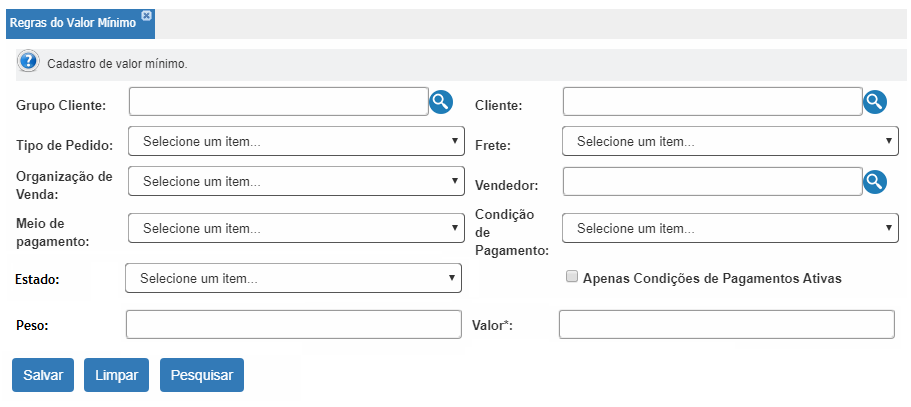Image resolution: width=911 pixels, height=407 pixels.
Task: Select the Estado dropdown
Action: click(x=293, y=278)
